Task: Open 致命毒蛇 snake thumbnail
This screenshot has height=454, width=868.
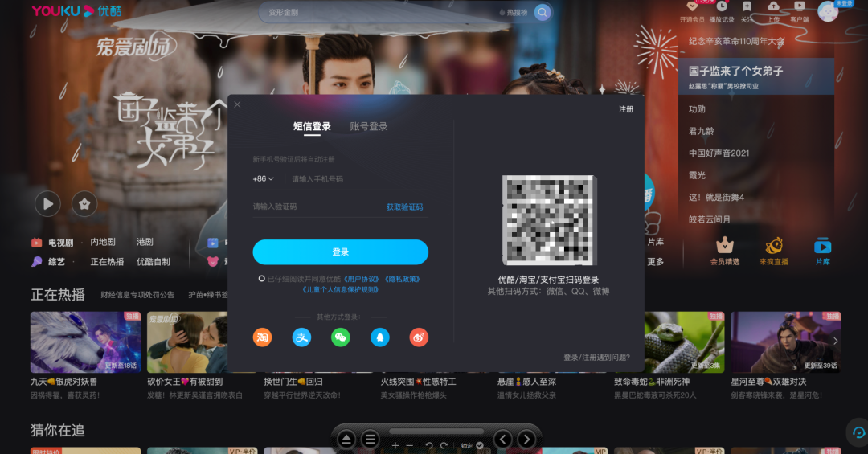Action: (684, 342)
